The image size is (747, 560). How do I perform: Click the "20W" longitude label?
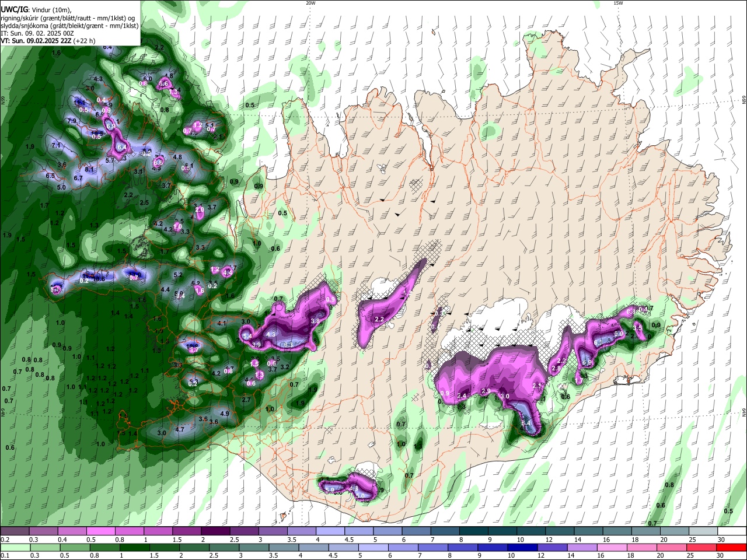(310, 3)
